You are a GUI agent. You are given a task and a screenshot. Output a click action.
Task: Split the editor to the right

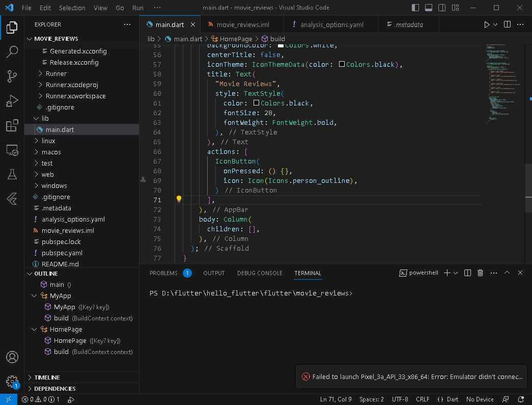(x=507, y=24)
